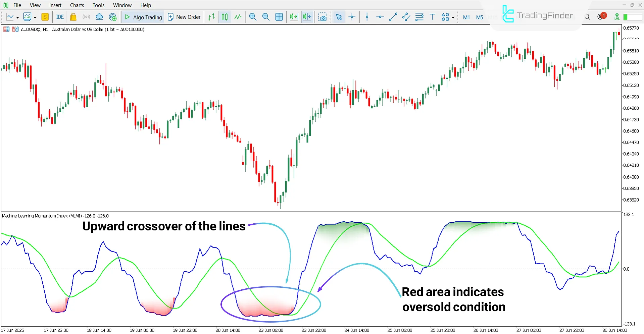Select the Crosshair tool
The height and width of the screenshot is (334, 644).
[352, 17]
